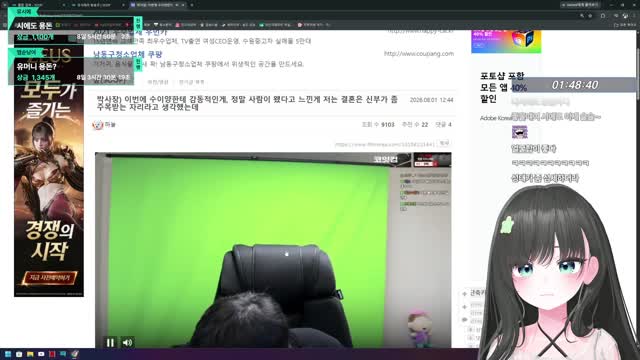The image size is (640, 360).
Task: Pause the embedded video
Action: pyautogui.click(x=110, y=342)
